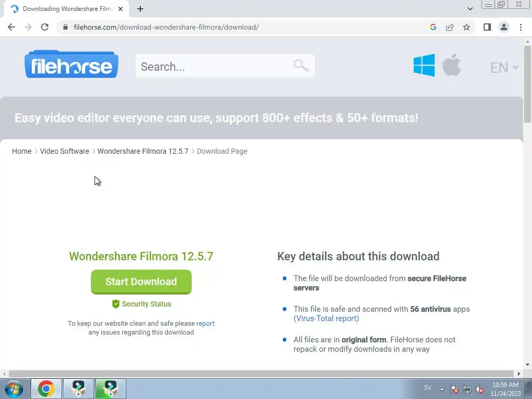Close the Downloading Wondershare Filmora tab

click(x=121, y=9)
